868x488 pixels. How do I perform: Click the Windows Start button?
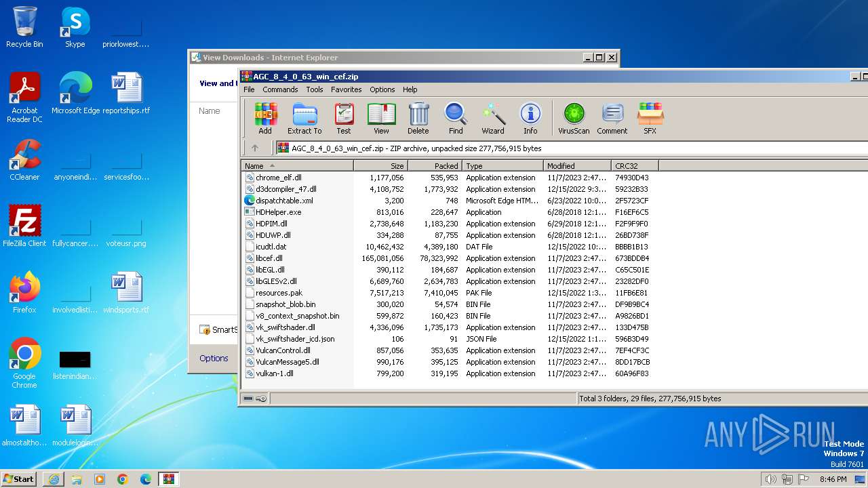point(19,479)
